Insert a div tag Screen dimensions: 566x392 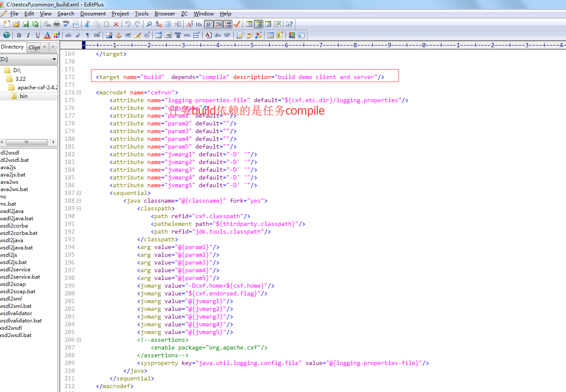click(218, 35)
